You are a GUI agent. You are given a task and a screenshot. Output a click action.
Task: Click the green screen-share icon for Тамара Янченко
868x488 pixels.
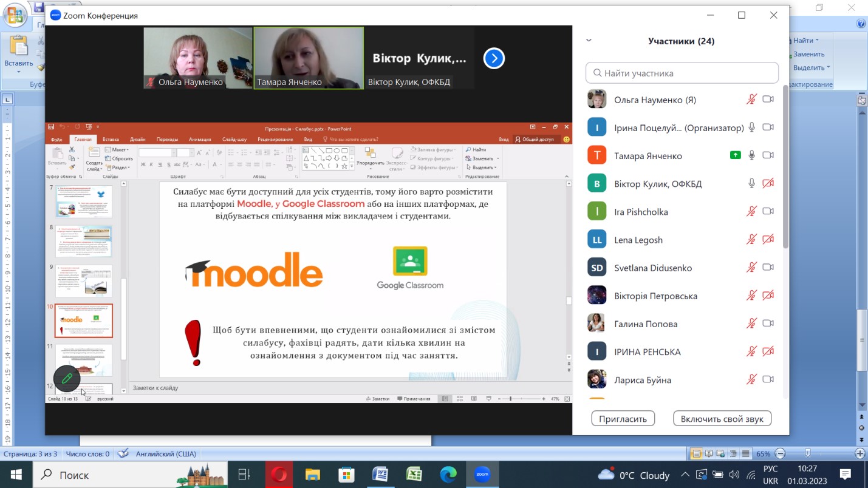pyautogui.click(x=736, y=155)
